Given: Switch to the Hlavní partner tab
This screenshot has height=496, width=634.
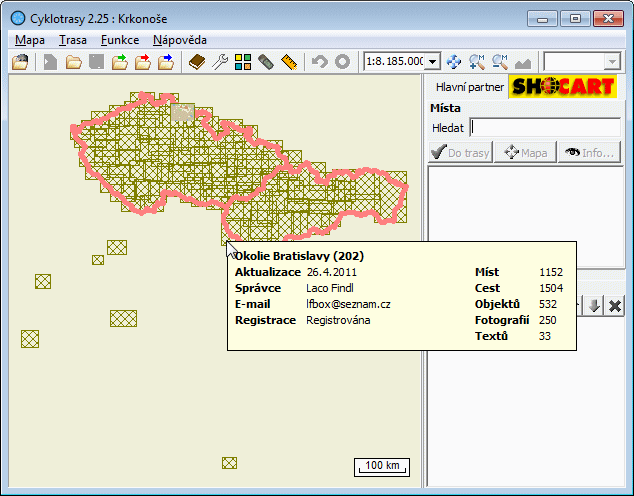Looking at the screenshot, I should 465,87.
